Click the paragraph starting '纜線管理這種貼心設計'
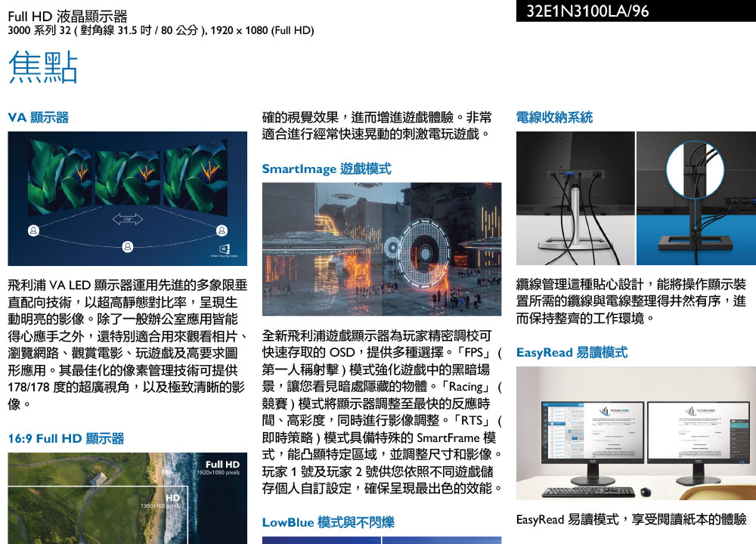756x544 pixels. point(631,301)
